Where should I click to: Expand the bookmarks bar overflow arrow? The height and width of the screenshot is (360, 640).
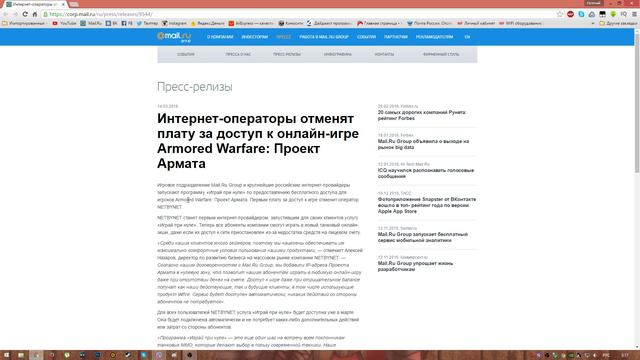[x=593, y=23]
